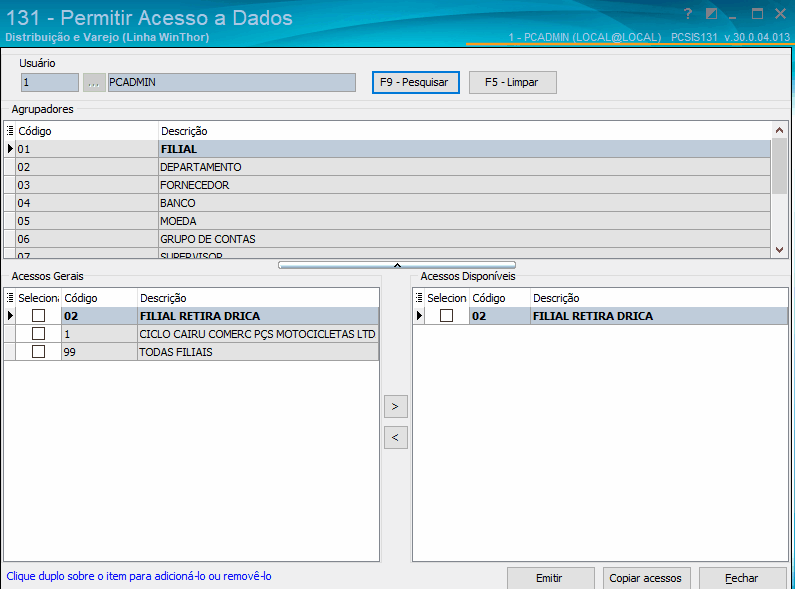This screenshot has height=589, width=795.
Task: Open Acessos Disponíveis grid column options icon
Action: click(419, 298)
